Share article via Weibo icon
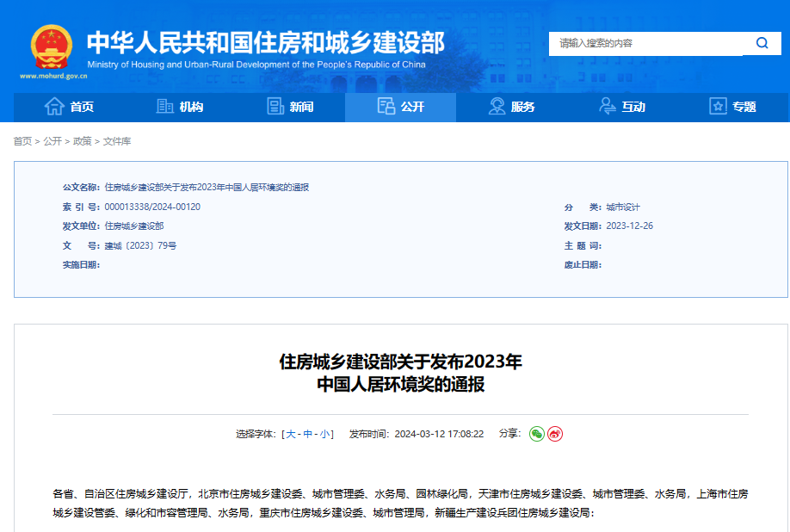The image size is (790, 532). coord(555,434)
